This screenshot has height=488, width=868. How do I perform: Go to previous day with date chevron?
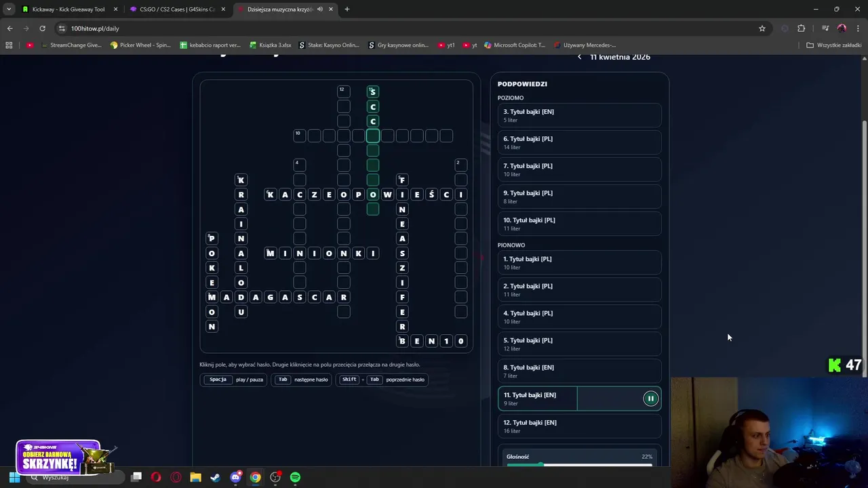click(579, 57)
